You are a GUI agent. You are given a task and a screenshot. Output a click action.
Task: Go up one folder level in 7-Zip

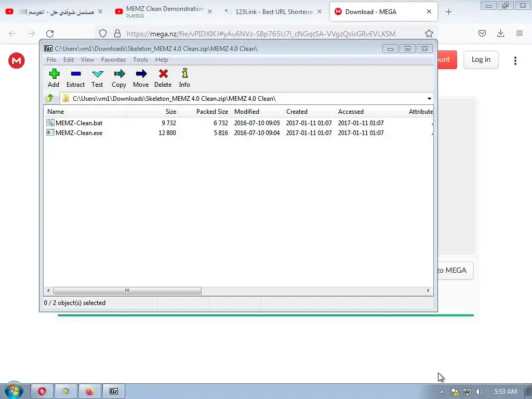[50, 98]
